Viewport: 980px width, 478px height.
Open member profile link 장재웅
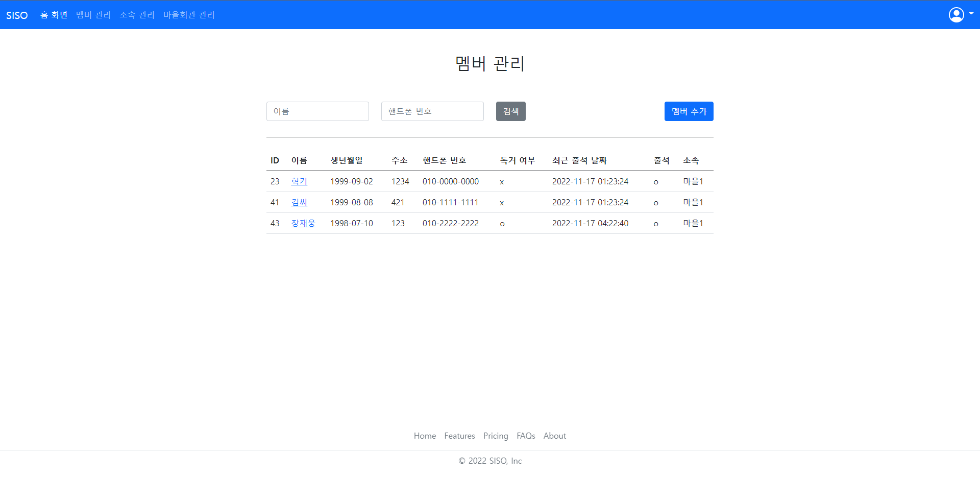pyautogui.click(x=303, y=223)
